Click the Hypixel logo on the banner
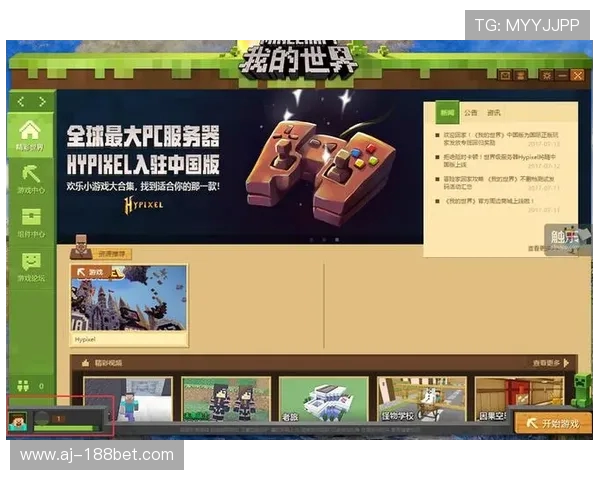Image resolution: width=600 pixels, height=480 pixels. click(x=143, y=204)
